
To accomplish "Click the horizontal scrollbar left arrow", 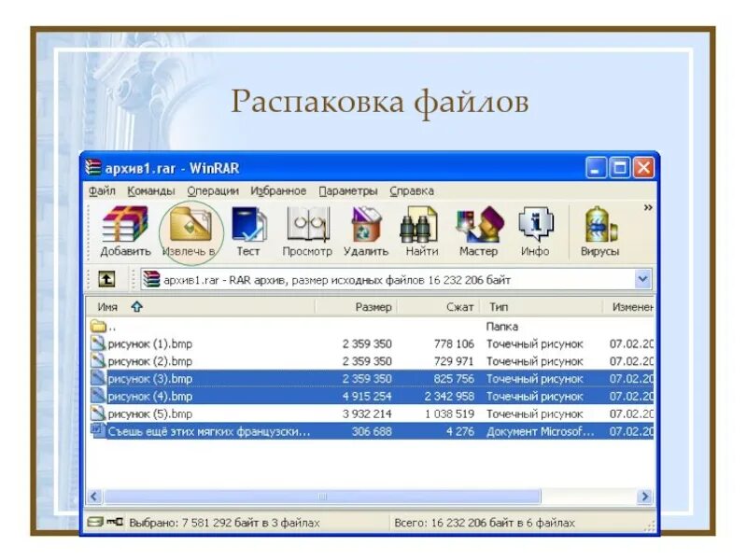I will tap(94, 497).
